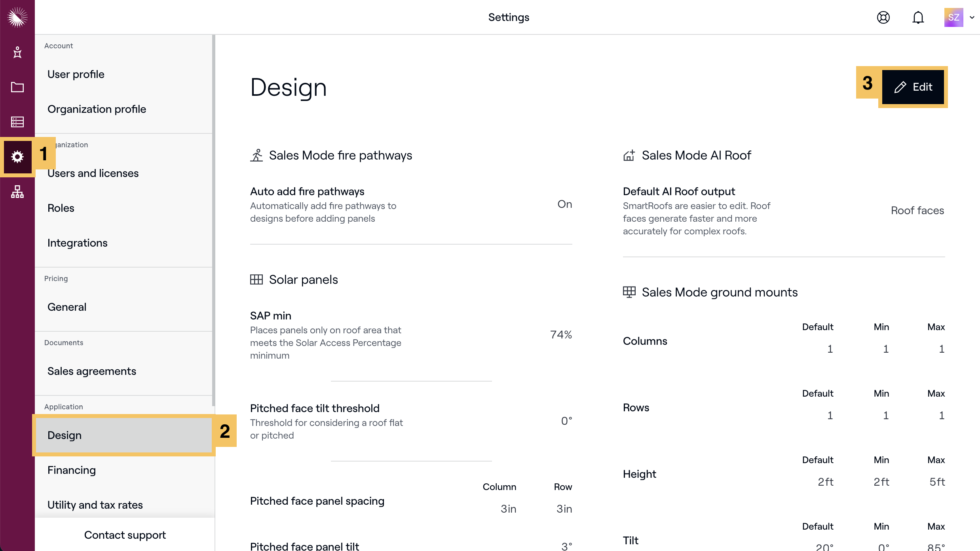Open Contact support
The width and height of the screenshot is (980, 551).
(x=125, y=535)
